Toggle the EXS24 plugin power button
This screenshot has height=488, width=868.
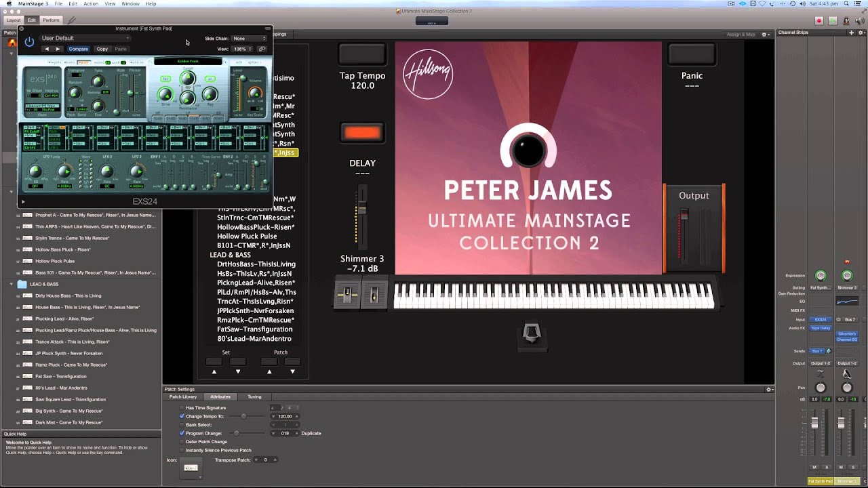[29, 42]
